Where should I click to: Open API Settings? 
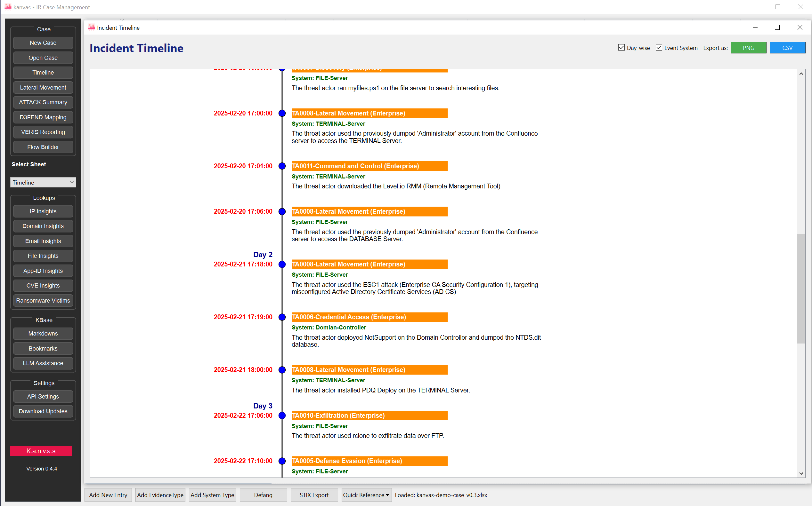(x=43, y=396)
